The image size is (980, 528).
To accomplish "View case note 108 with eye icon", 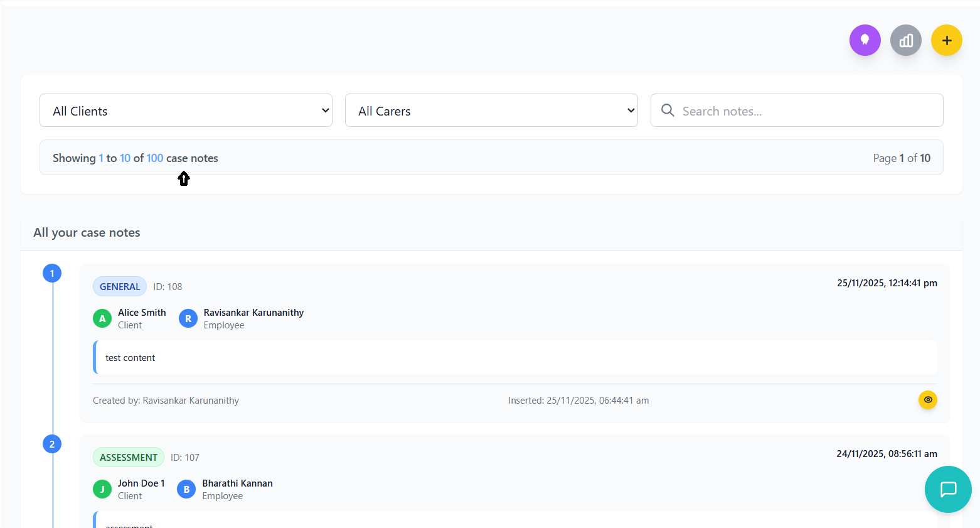I will tap(927, 400).
